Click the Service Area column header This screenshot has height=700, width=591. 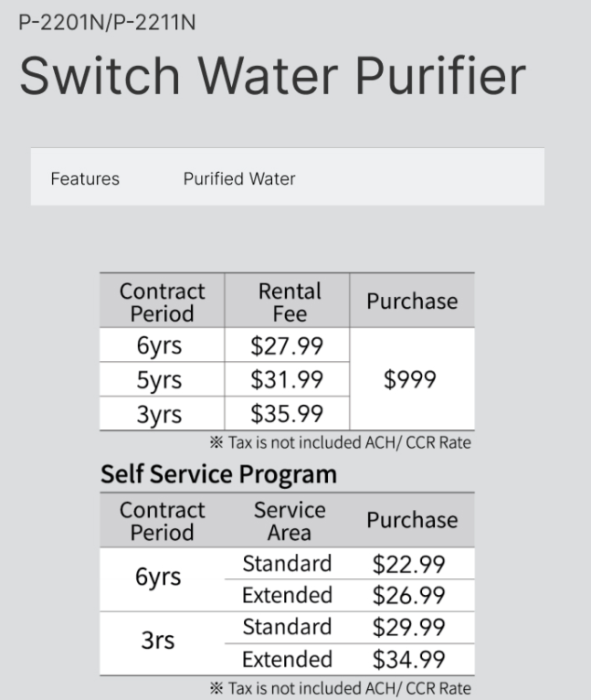[290, 520]
